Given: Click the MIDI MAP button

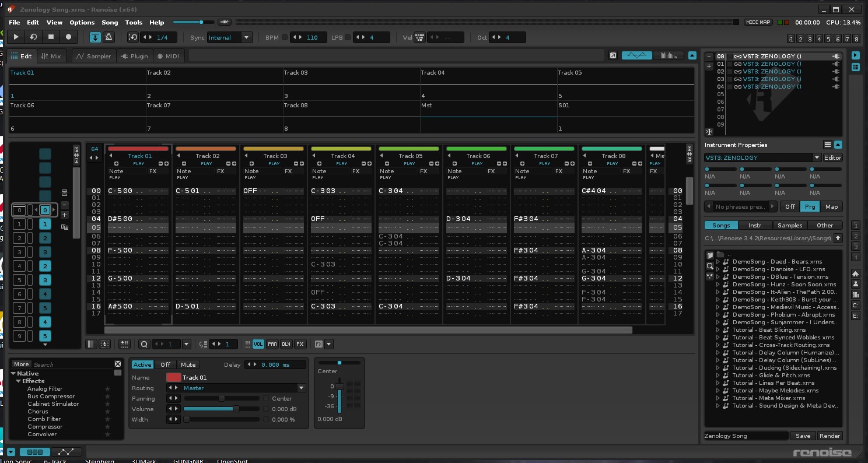Looking at the screenshot, I should [758, 22].
